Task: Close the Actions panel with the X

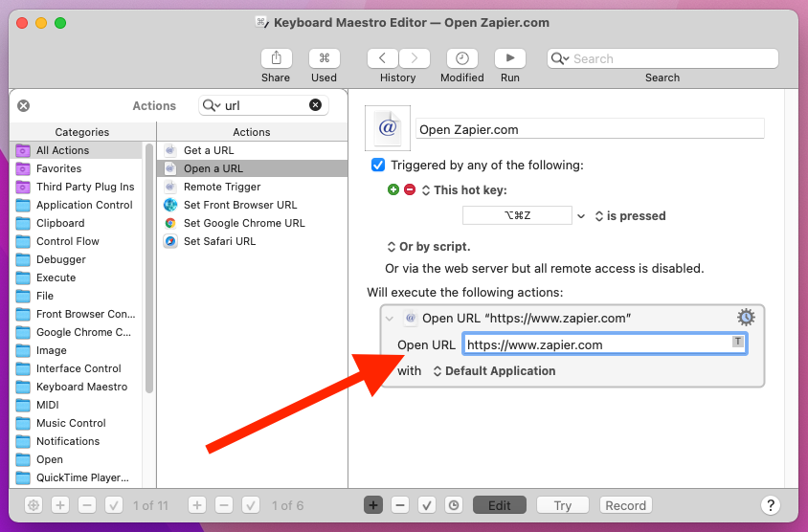Action: (x=24, y=105)
